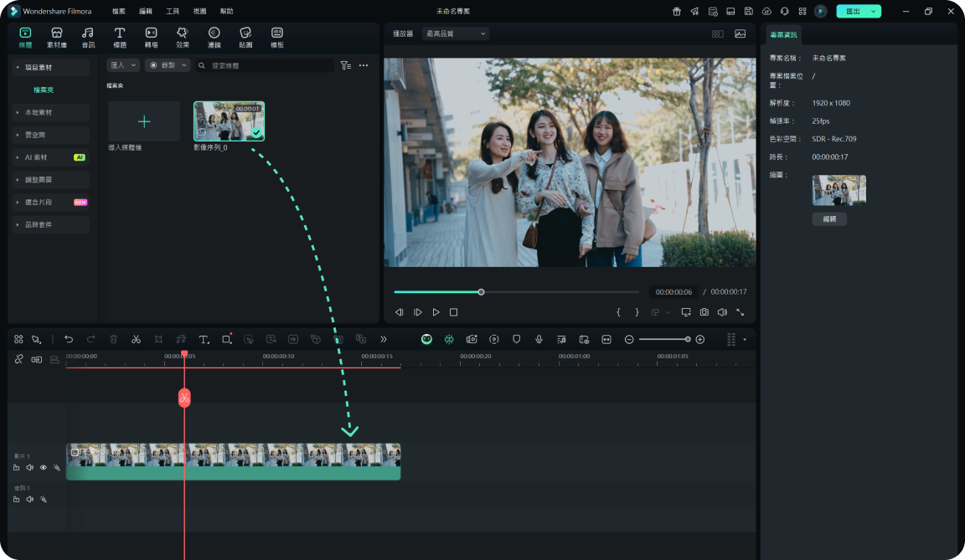Undo the last action
Image resolution: width=965 pixels, height=560 pixels.
click(x=69, y=339)
